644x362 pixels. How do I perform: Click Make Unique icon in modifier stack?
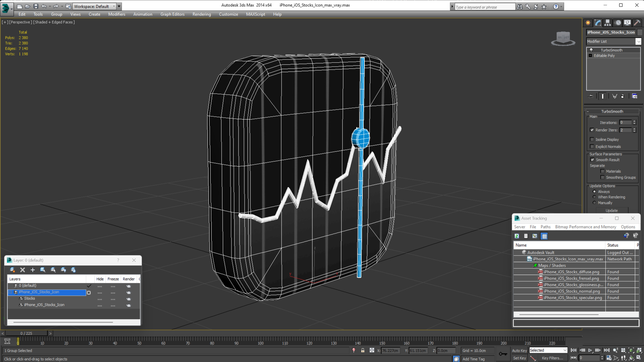click(x=614, y=96)
